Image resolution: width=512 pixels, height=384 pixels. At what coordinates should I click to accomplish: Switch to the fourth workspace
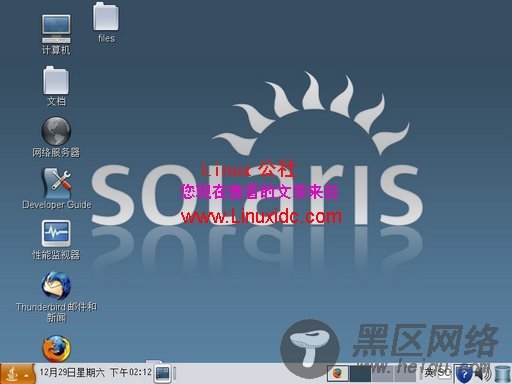tap(404, 373)
